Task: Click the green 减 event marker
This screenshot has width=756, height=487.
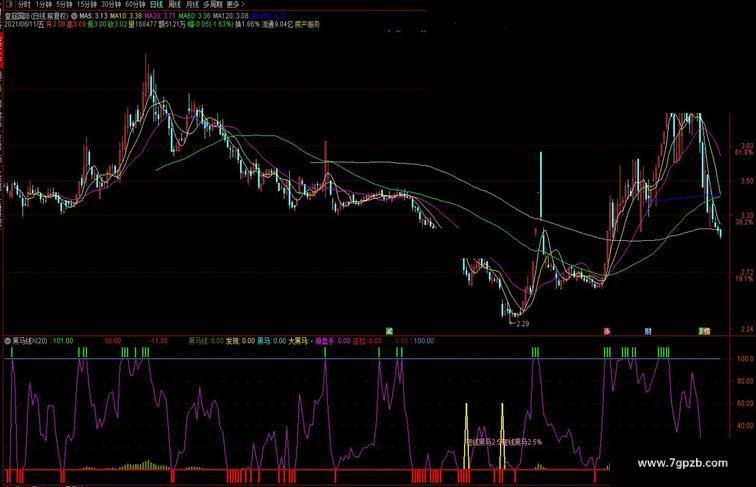Action: point(390,331)
